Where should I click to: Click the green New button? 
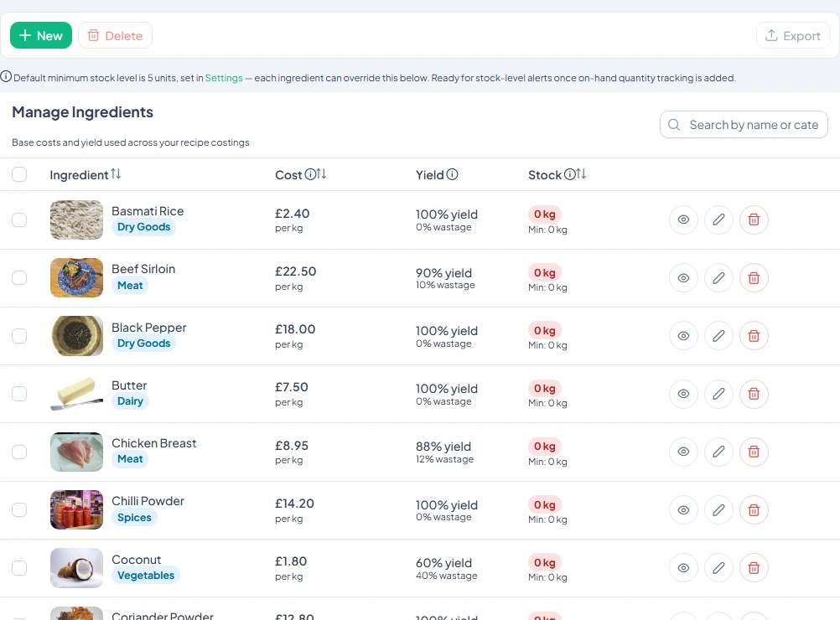(41, 35)
